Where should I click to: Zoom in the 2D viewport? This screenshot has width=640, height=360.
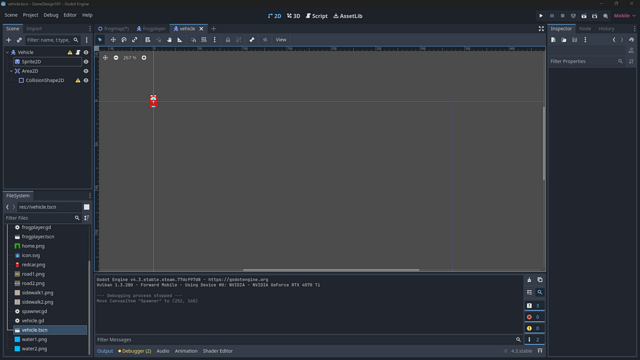pos(144,58)
